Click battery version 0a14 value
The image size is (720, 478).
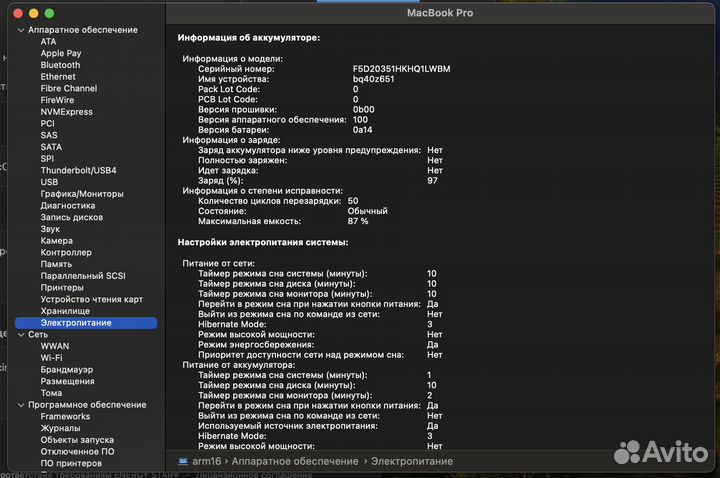[362, 130]
